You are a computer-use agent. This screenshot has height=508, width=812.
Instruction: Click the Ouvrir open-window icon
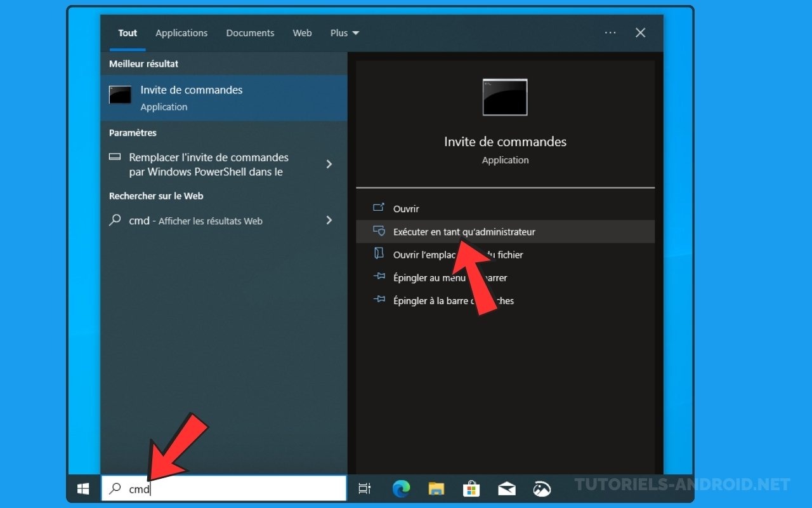click(379, 208)
